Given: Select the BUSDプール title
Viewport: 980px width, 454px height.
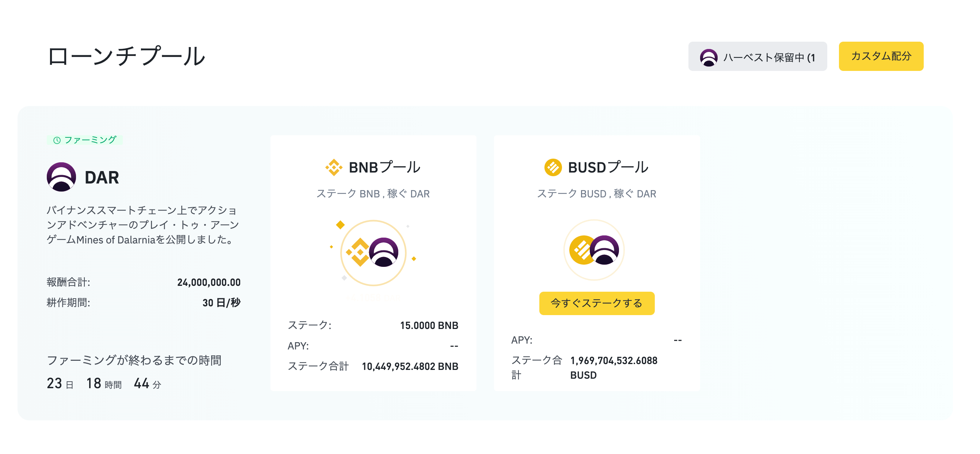Looking at the screenshot, I should [608, 167].
